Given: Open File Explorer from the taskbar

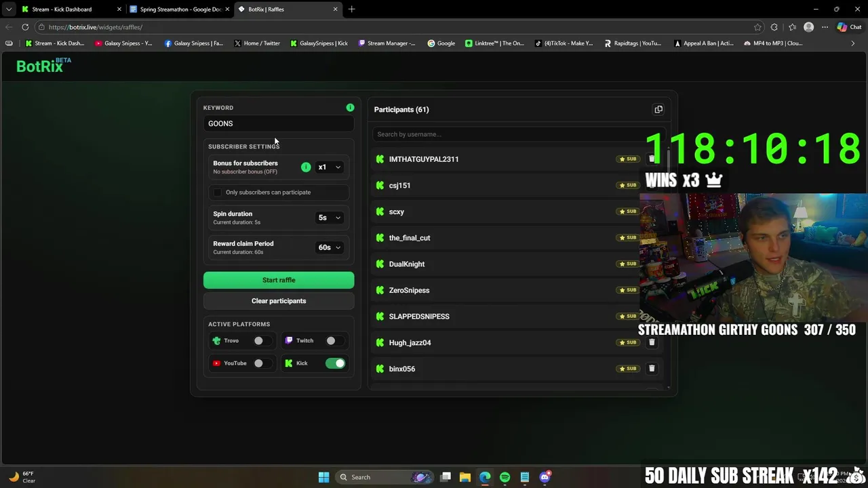Looking at the screenshot, I should tap(465, 477).
